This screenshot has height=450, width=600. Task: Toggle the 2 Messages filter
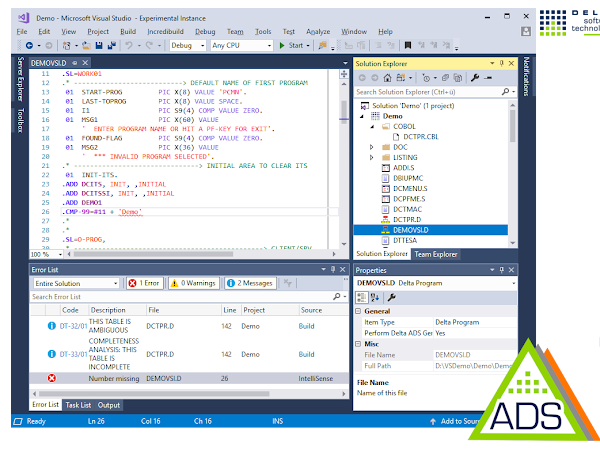click(x=251, y=283)
